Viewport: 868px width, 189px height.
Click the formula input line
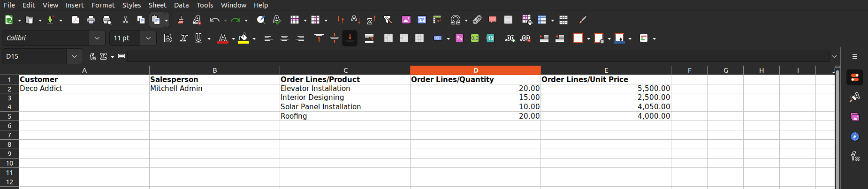[478, 56]
